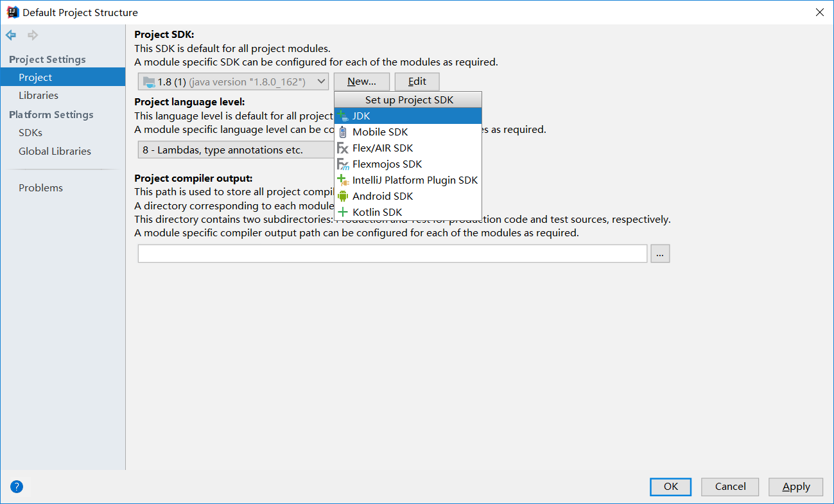Click the help question mark icon
This screenshot has height=504, width=834.
tap(17, 487)
